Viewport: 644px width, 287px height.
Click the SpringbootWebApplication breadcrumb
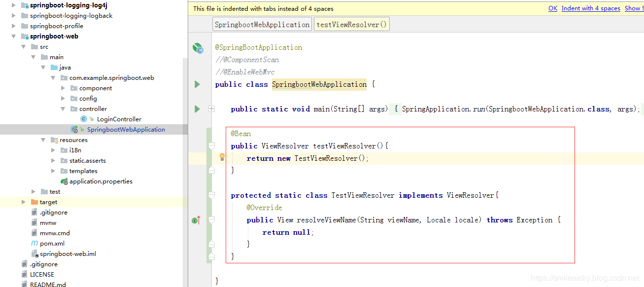tap(262, 25)
